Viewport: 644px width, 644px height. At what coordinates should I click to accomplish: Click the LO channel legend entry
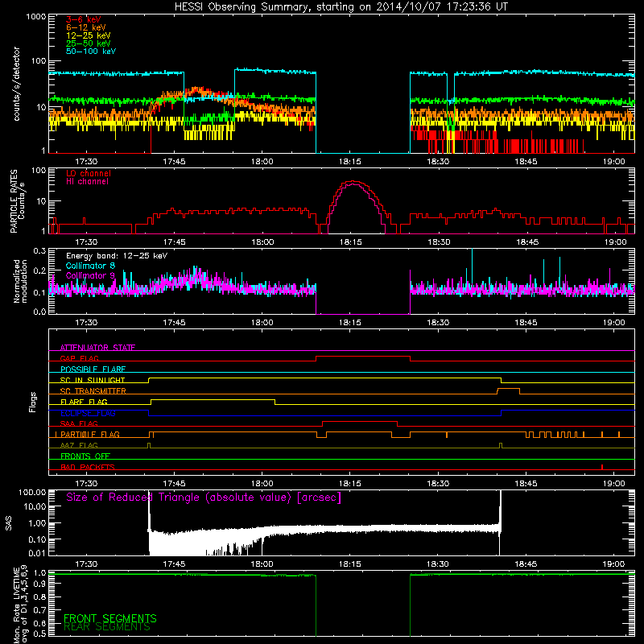tap(89, 173)
